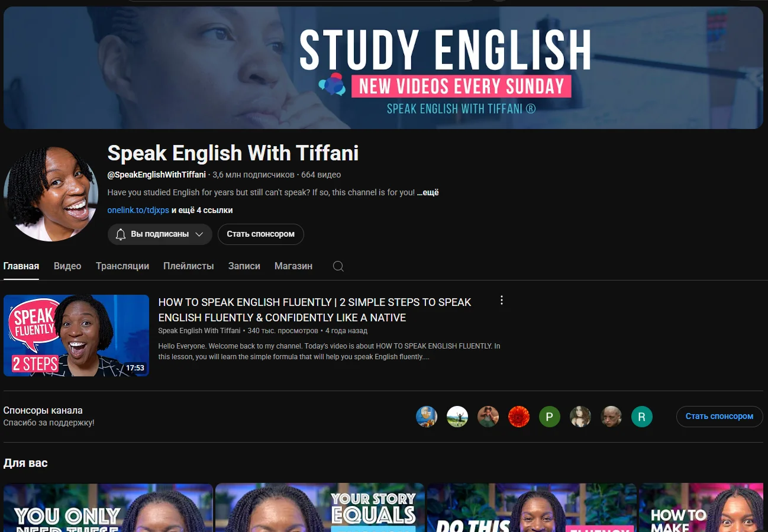The width and height of the screenshot is (768, 532).
Task: Click the Study English channel banner
Action: (x=383, y=67)
